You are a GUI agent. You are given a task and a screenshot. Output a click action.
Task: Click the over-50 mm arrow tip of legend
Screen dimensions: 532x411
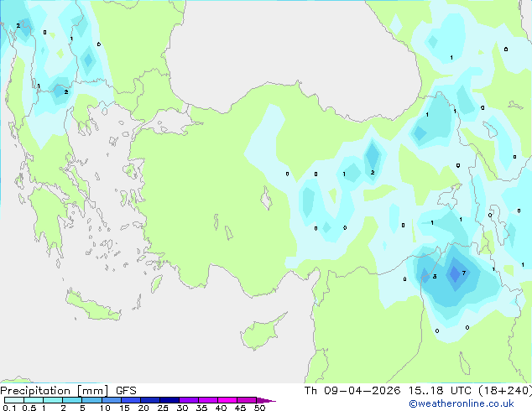tap(266, 400)
